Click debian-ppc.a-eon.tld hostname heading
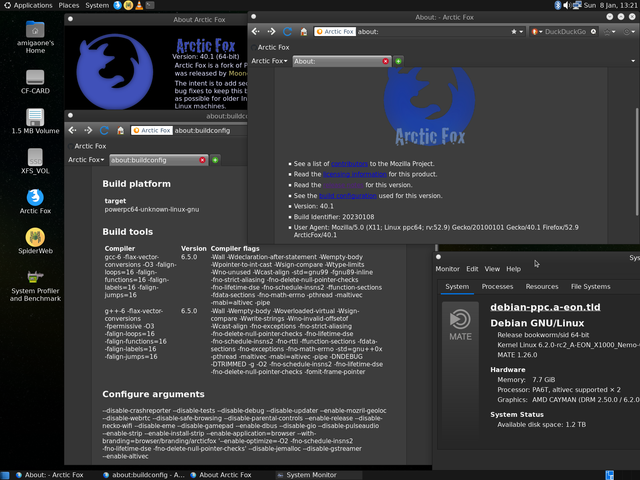 click(x=545, y=307)
